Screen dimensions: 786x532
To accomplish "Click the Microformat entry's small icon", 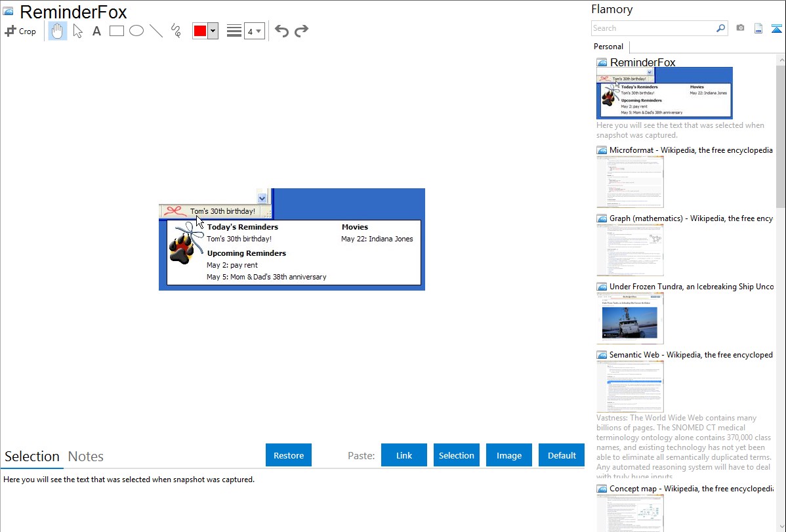I will pos(602,150).
